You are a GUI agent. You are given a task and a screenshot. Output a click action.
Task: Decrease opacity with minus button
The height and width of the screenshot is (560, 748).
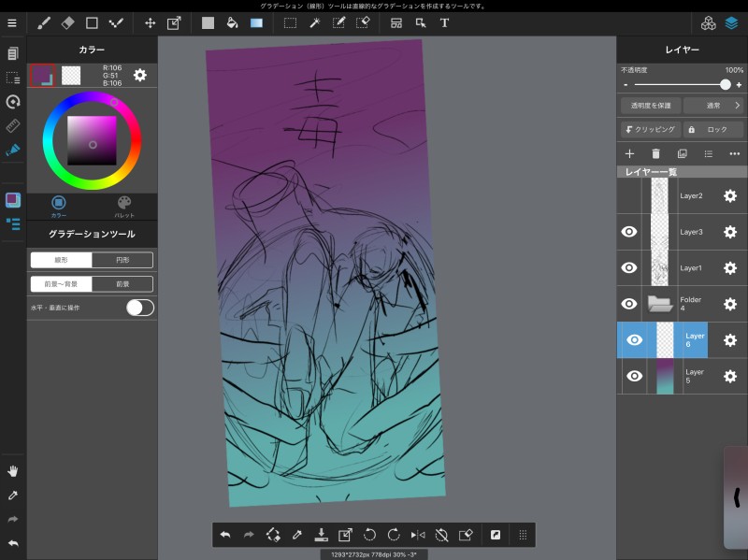[x=626, y=85]
